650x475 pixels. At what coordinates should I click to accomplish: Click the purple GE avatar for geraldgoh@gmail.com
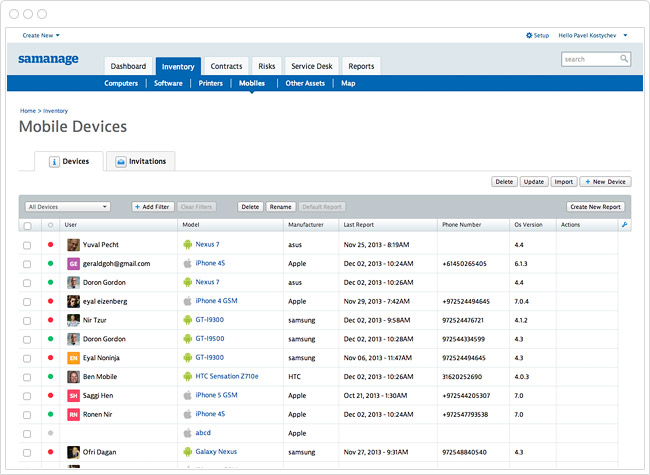click(x=73, y=264)
